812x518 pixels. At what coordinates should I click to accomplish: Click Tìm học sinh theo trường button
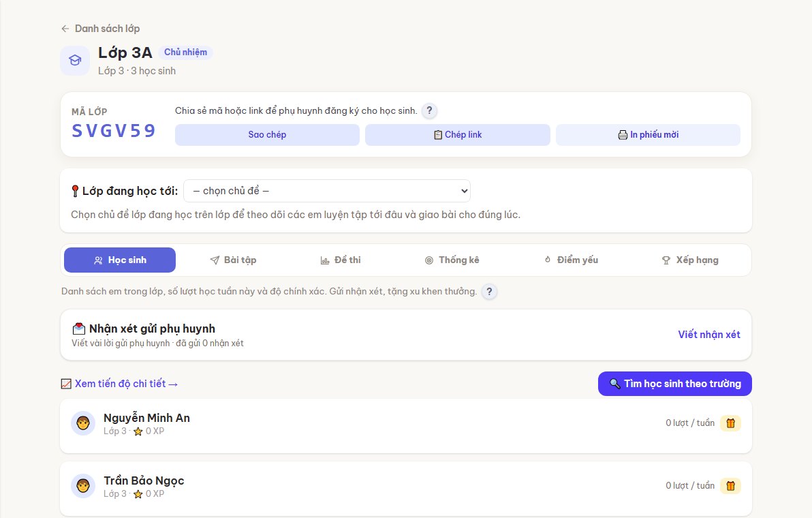pyautogui.click(x=675, y=384)
